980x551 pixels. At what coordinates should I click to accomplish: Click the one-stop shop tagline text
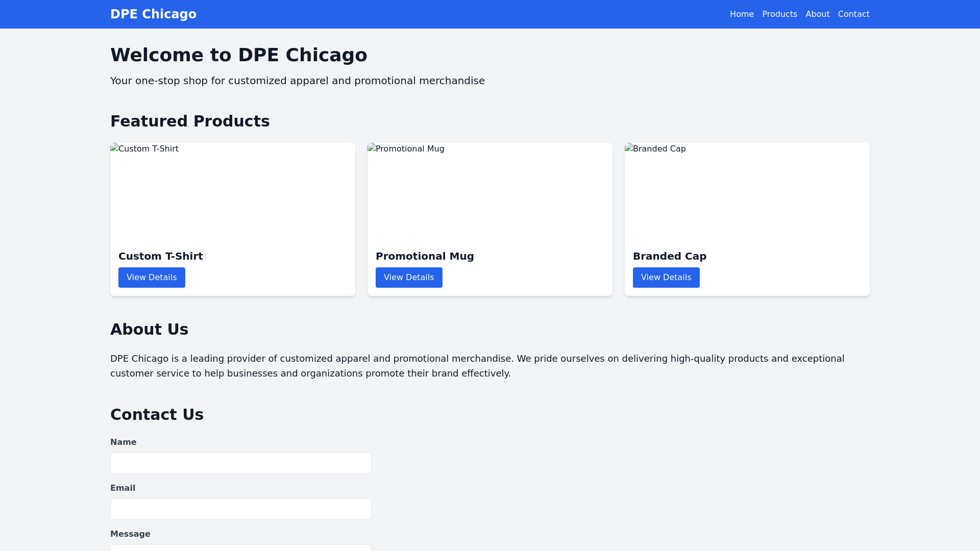(x=298, y=81)
